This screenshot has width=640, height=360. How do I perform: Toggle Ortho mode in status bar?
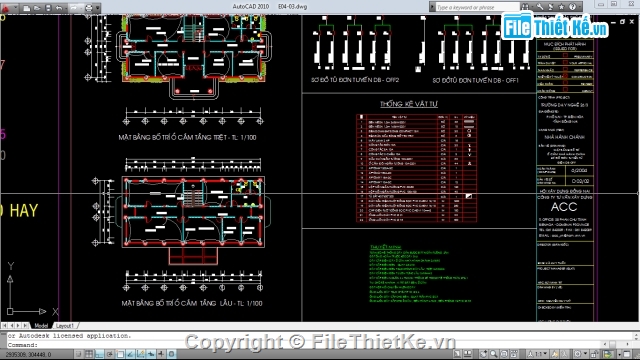pyautogui.click(x=99, y=354)
